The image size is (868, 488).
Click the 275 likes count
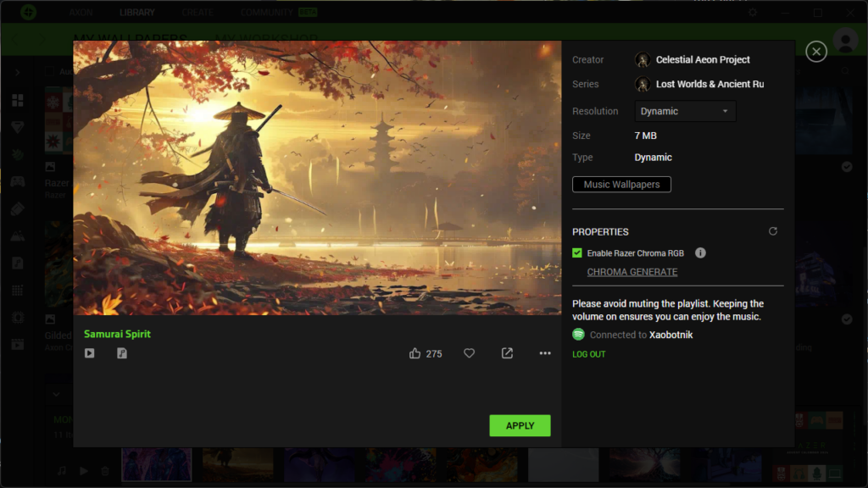tap(434, 353)
